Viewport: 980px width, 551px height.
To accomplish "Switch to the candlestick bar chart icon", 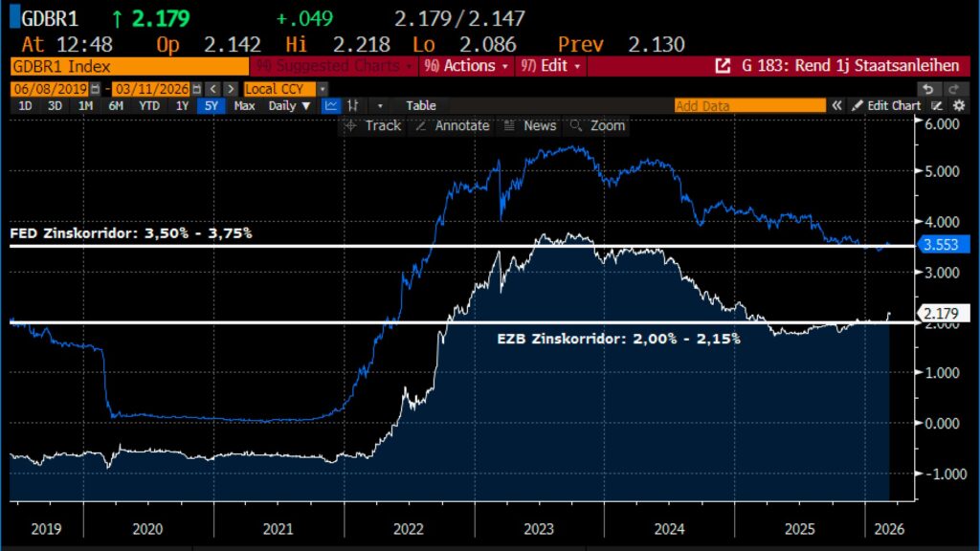I will coord(353,106).
